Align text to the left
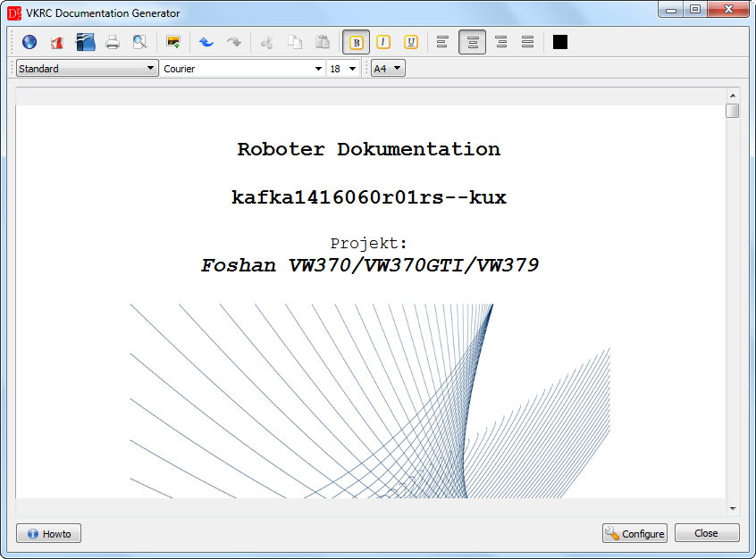Image resolution: width=756 pixels, height=559 pixels. (442, 42)
